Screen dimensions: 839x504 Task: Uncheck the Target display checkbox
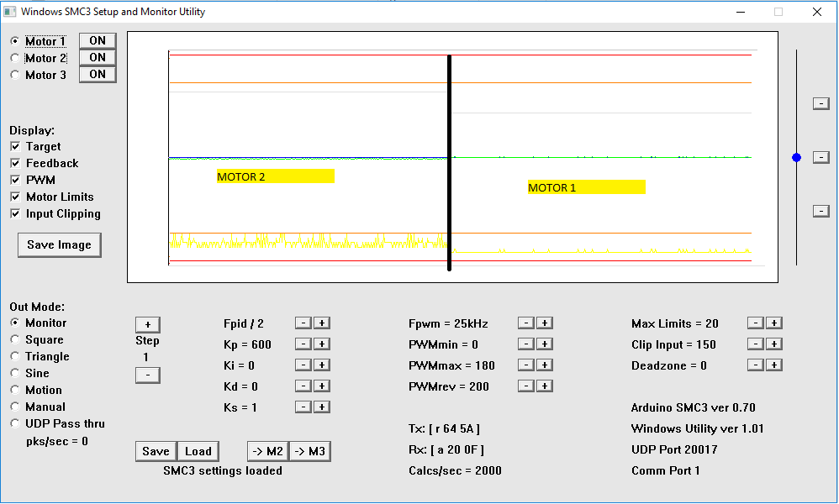coord(15,146)
